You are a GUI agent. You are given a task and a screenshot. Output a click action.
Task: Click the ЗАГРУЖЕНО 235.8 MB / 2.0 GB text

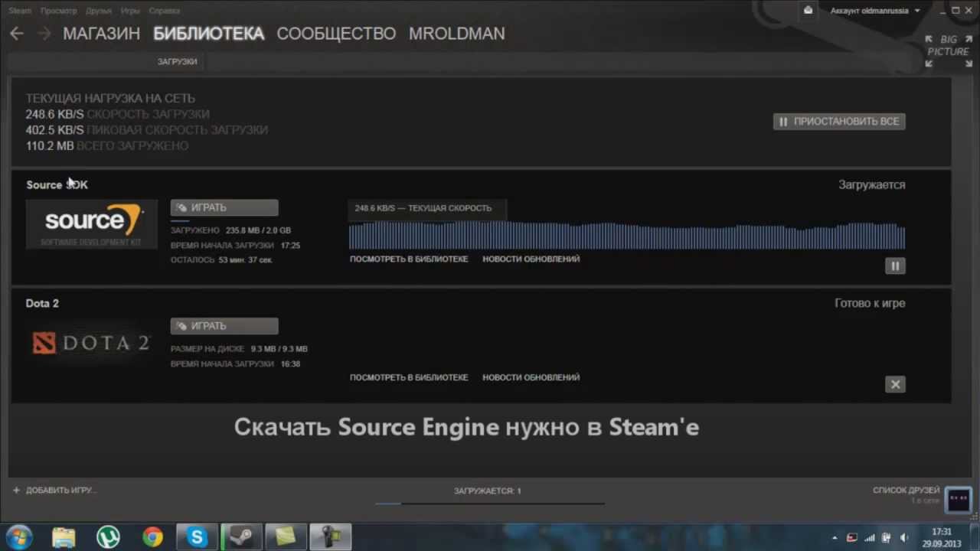(x=230, y=230)
